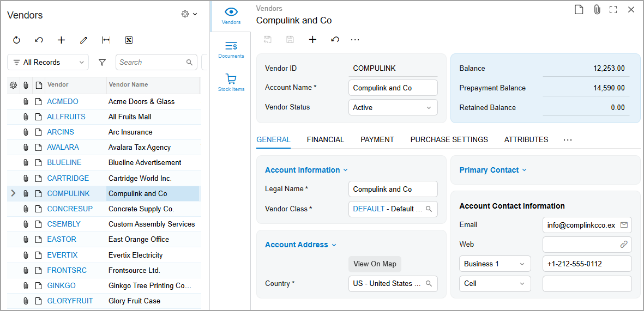Refresh the Vendors list
Viewport: 644px width, 311px height.
tap(16, 40)
